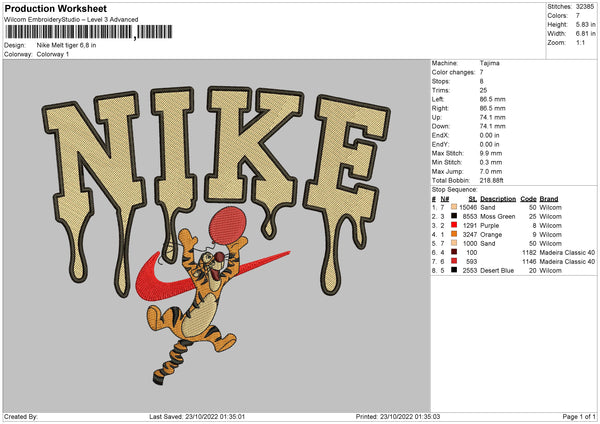Click the Desert Blue description
The width and height of the screenshot is (600, 424).
pos(497,270)
